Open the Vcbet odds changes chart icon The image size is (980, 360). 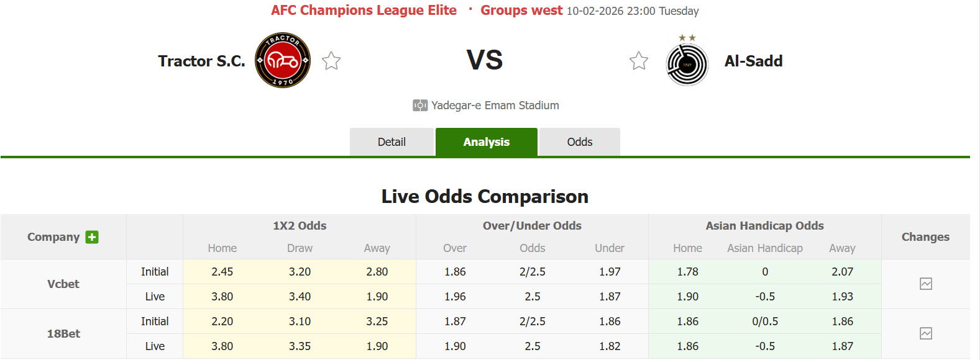(925, 284)
